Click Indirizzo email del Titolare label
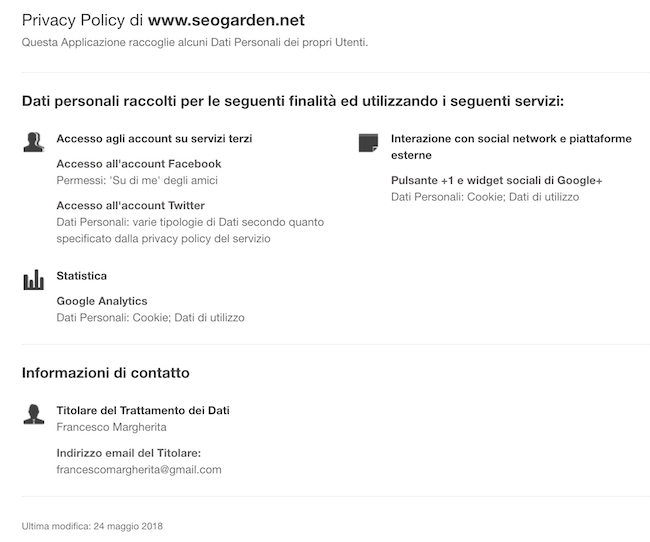Image resolution: width=650 pixels, height=542 pixels. click(x=129, y=453)
